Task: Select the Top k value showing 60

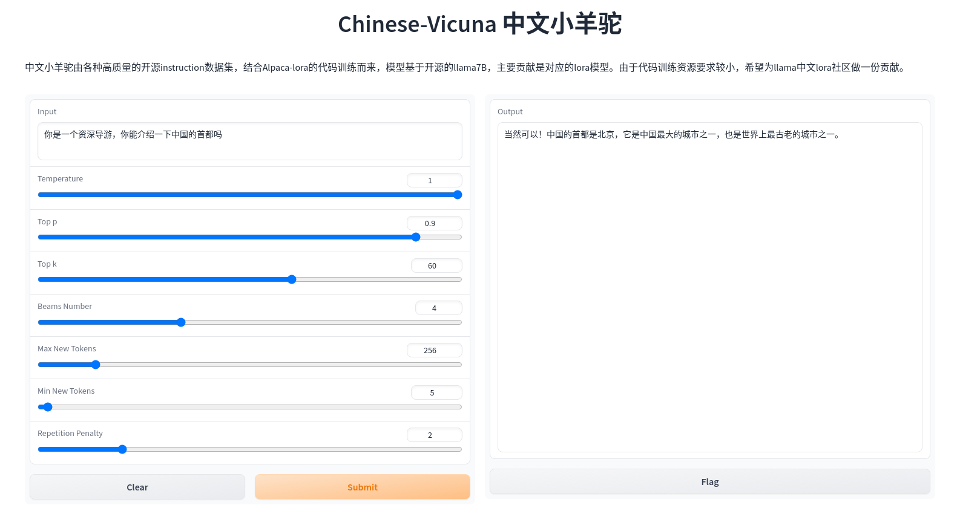Action: click(436, 265)
